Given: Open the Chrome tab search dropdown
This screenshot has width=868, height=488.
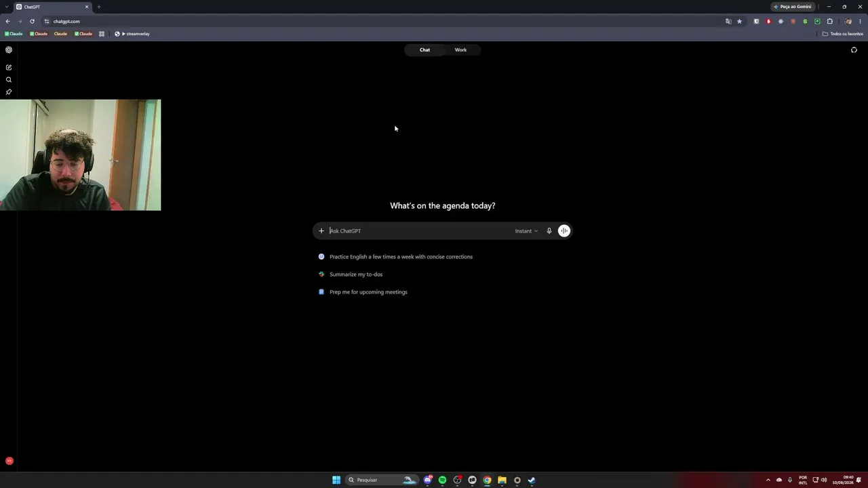Looking at the screenshot, I should pos(6,7).
